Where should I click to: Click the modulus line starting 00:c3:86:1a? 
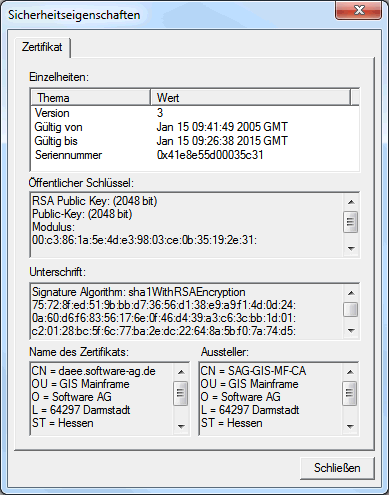pos(144,240)
